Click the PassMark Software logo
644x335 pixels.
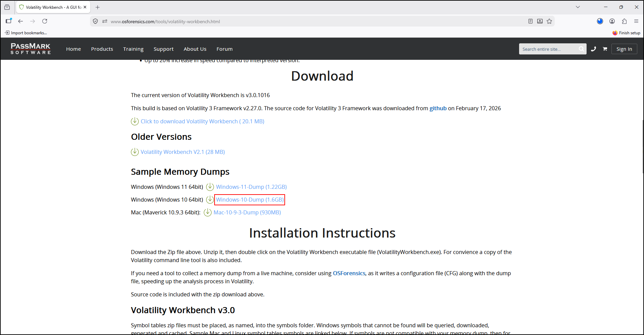[31, 49]
